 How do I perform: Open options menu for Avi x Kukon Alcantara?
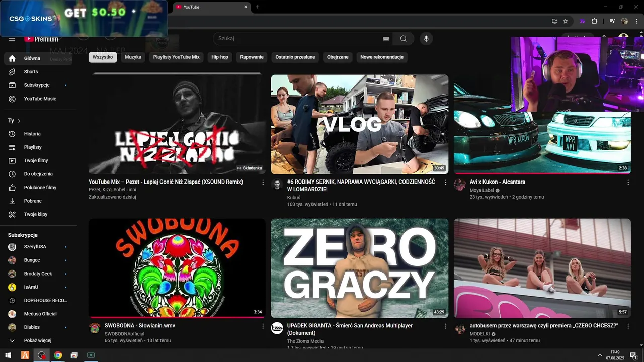pyautogui.click(x=628, y=183)
